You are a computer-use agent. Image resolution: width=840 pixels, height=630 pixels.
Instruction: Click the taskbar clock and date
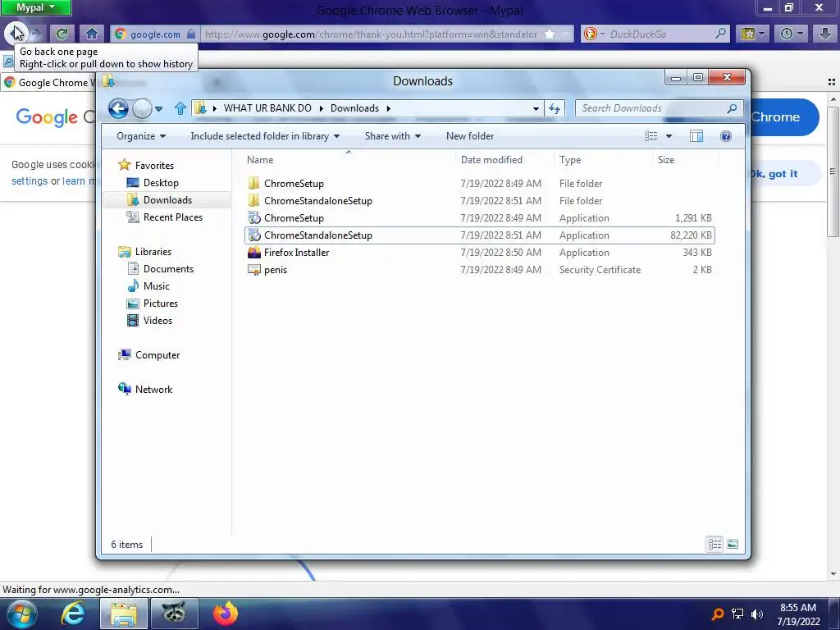(x=798, y=614)
